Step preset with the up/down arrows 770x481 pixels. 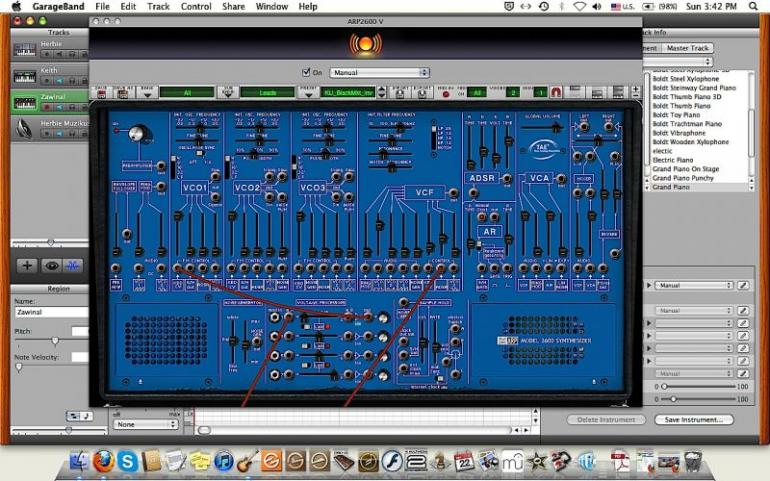381,92
